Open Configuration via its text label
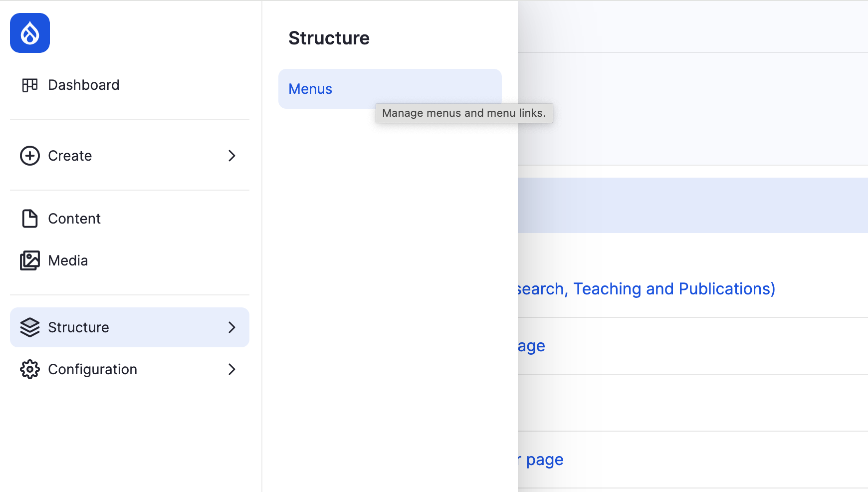 coord(92,369)
